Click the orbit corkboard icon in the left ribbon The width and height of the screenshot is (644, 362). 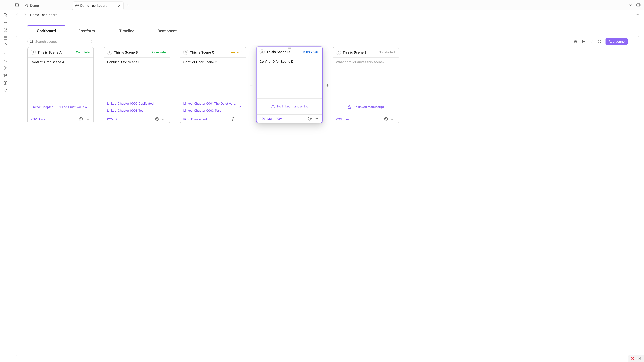5,83
